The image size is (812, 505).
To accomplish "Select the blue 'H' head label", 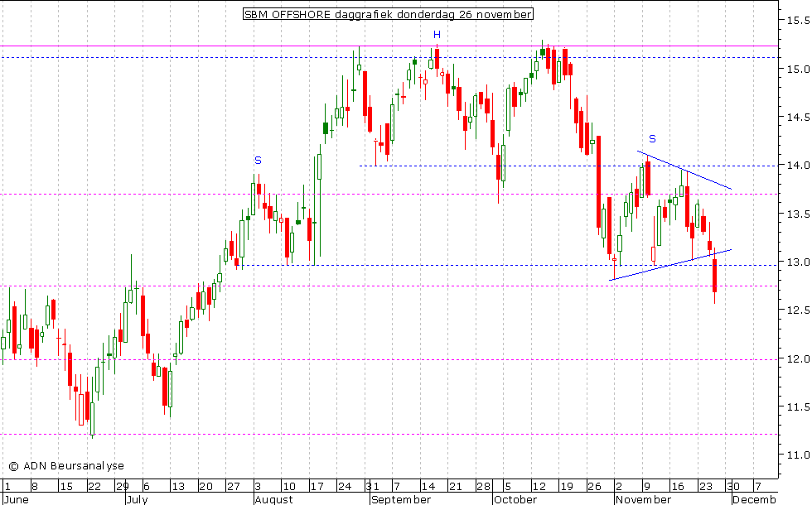I will pos(437,35).
